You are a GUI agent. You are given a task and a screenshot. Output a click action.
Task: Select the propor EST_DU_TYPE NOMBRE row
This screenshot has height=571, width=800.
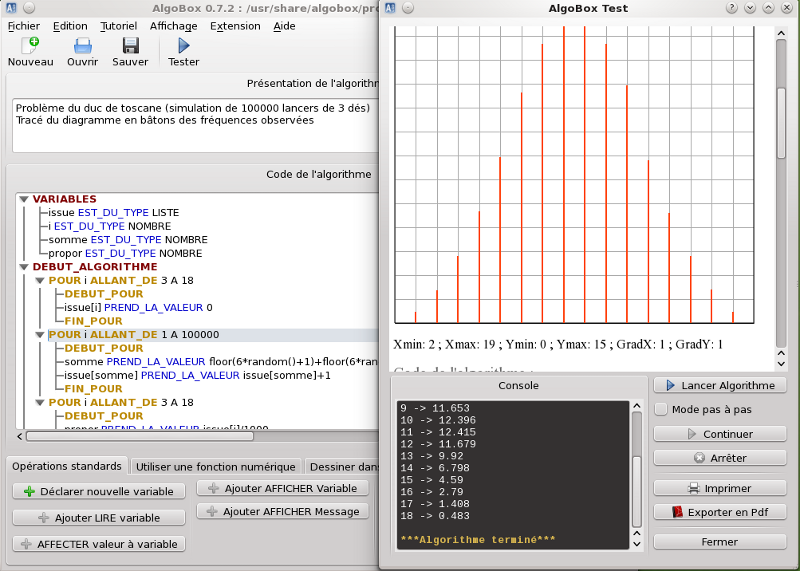coord(125,254)
